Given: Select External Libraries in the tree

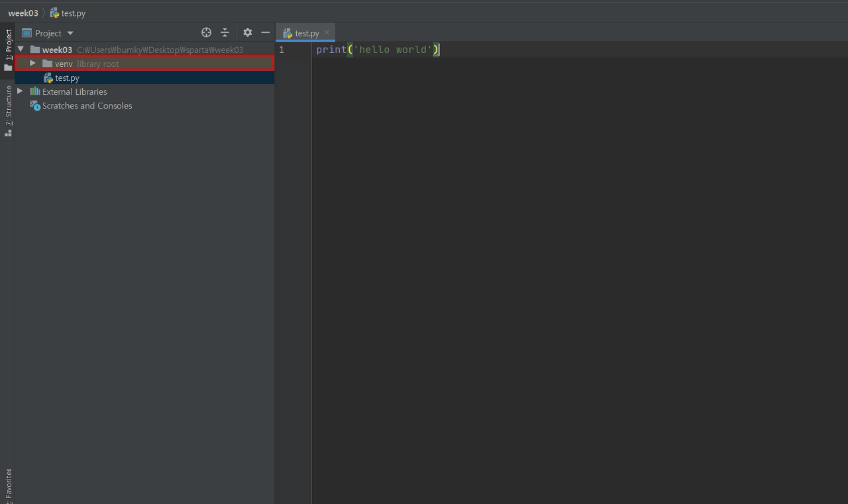Looking at the screenshot, I should pyautogui.click(x=145, y=91).
